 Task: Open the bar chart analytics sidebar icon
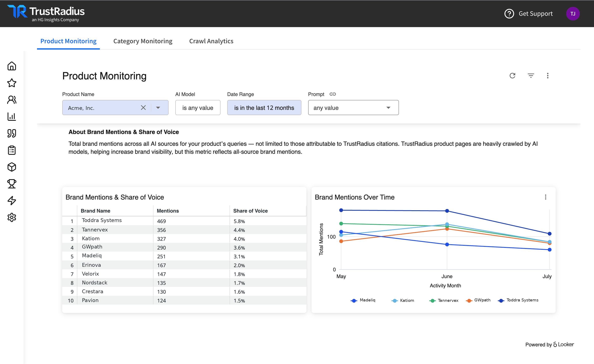tap(12, 117)
